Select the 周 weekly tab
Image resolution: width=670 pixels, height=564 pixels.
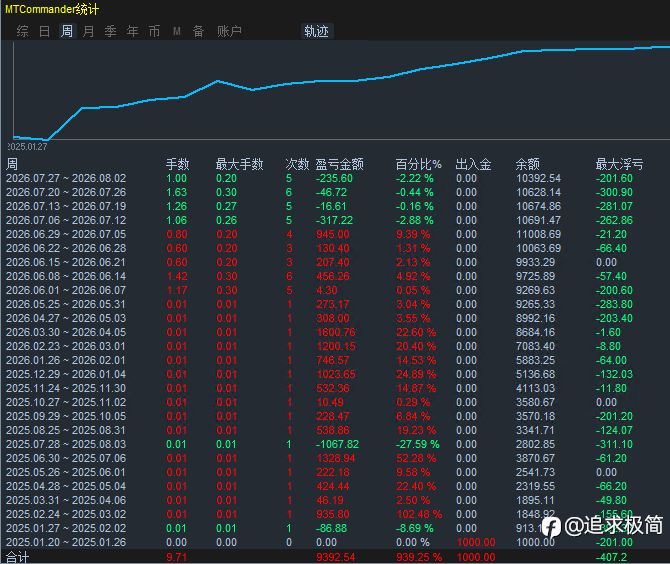(x=67, y=31)
